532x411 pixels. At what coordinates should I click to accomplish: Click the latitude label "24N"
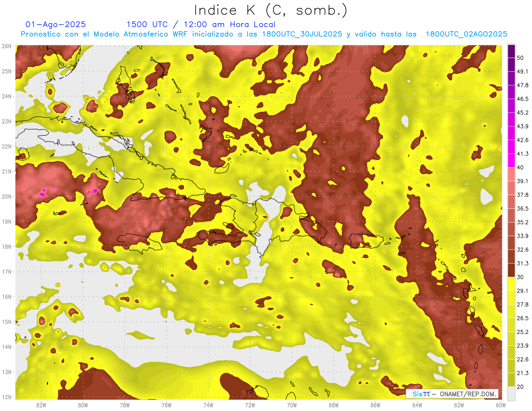tap(7, 96)
